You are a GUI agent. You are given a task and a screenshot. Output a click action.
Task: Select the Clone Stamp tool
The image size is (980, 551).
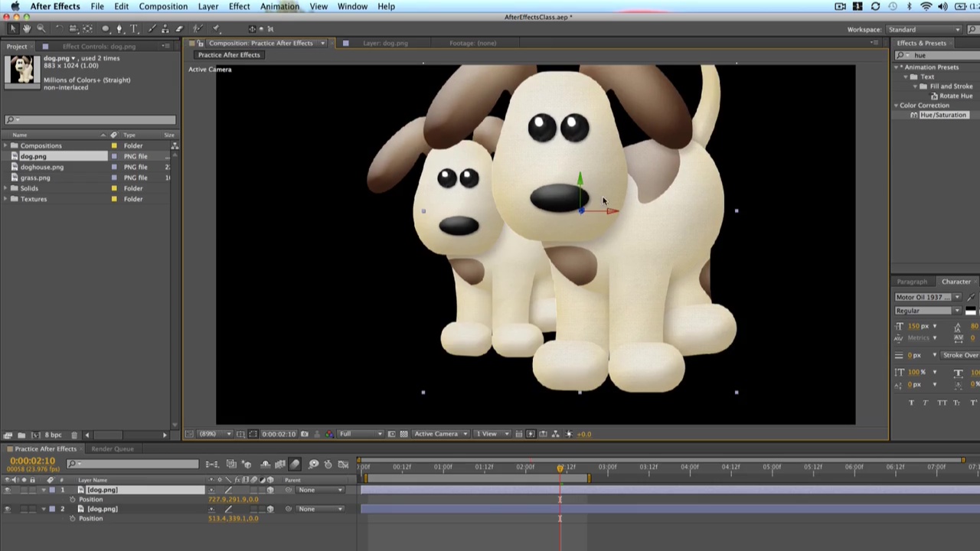coord(165,29)
